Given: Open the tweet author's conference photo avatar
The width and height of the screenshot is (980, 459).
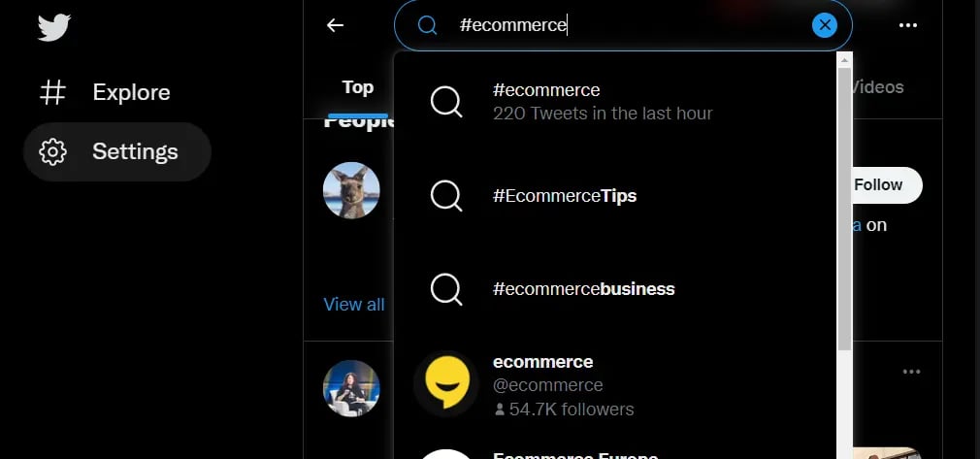Looking at the screenshot, I should click(351, 388).
